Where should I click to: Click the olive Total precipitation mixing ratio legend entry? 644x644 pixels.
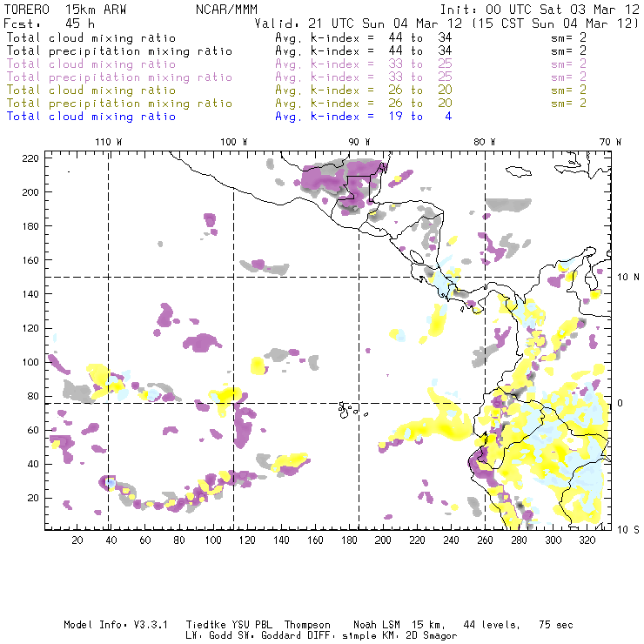119,104
